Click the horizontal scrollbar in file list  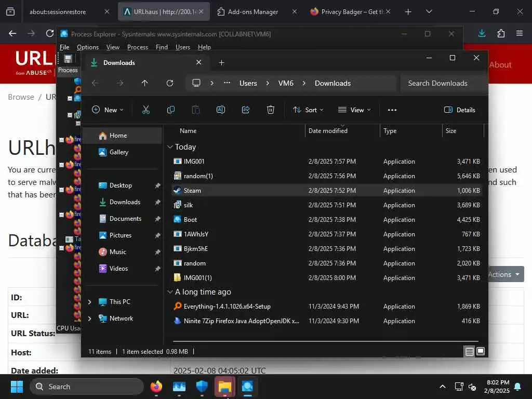325,341
